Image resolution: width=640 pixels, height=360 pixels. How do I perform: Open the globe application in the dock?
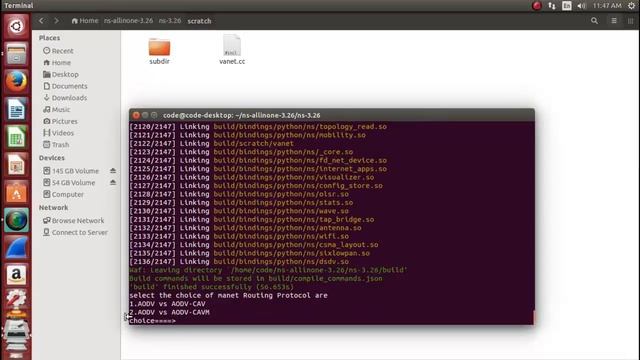(16, 220)
